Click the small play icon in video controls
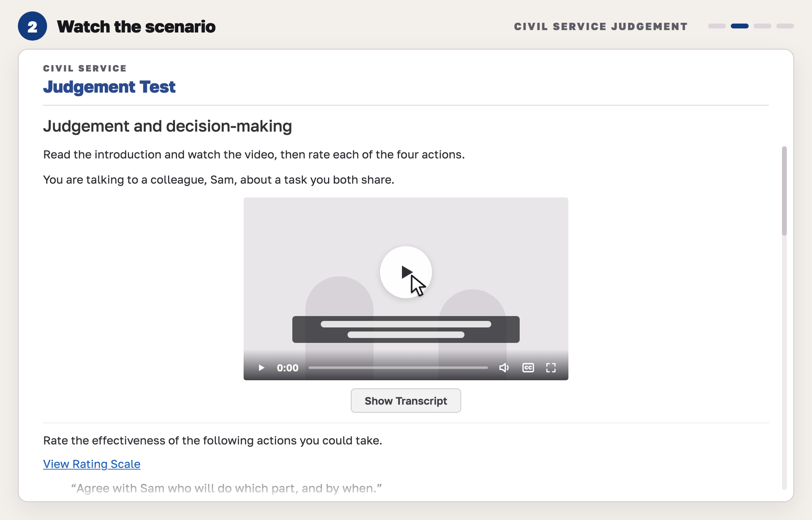This screenshot has width=812, height=520. [261, 368]
